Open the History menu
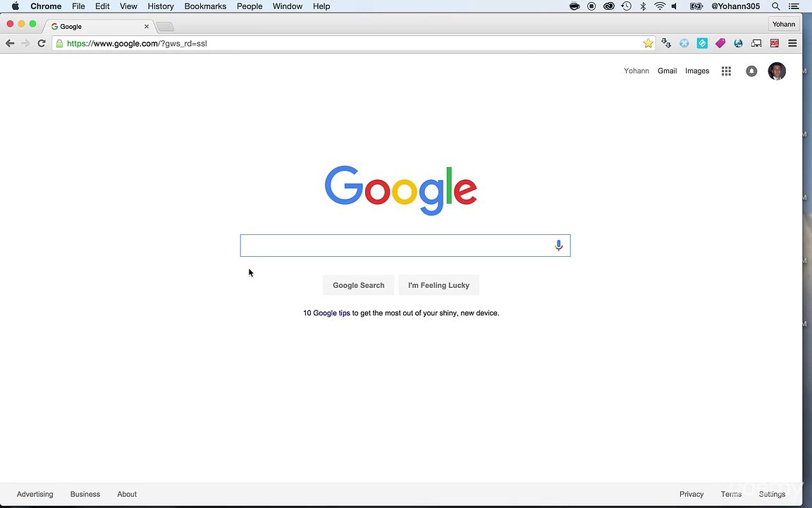Image resolution: width=812 pixels, height=508 pixels. pos(161,6)
